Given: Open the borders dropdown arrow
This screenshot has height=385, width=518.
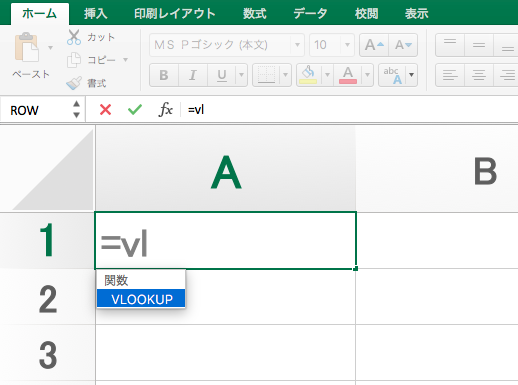Looking at the screenshot, I should tap(286, 75).
